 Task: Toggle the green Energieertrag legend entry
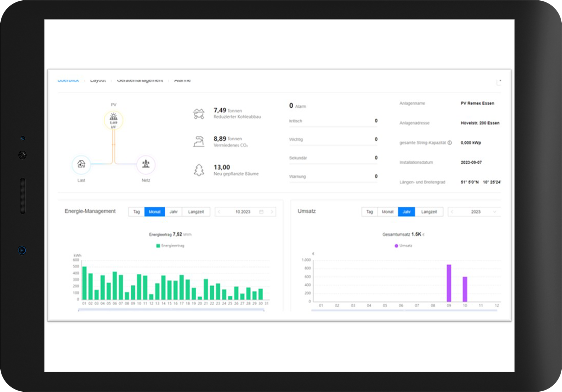(x=170, y=246)
